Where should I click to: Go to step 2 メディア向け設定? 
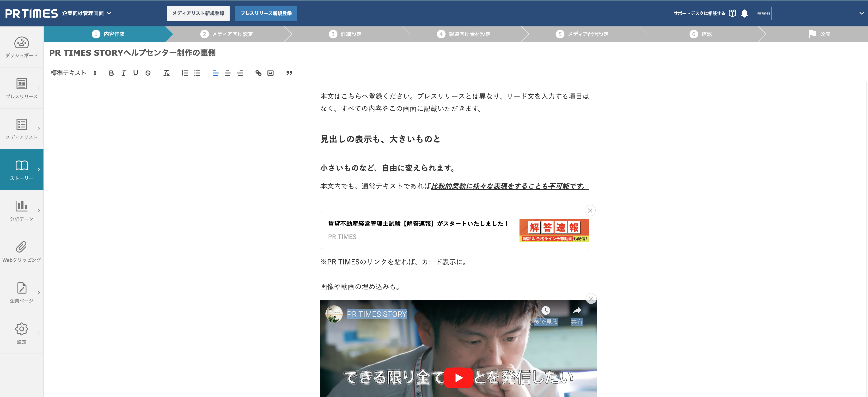click(x=226, y=34)
